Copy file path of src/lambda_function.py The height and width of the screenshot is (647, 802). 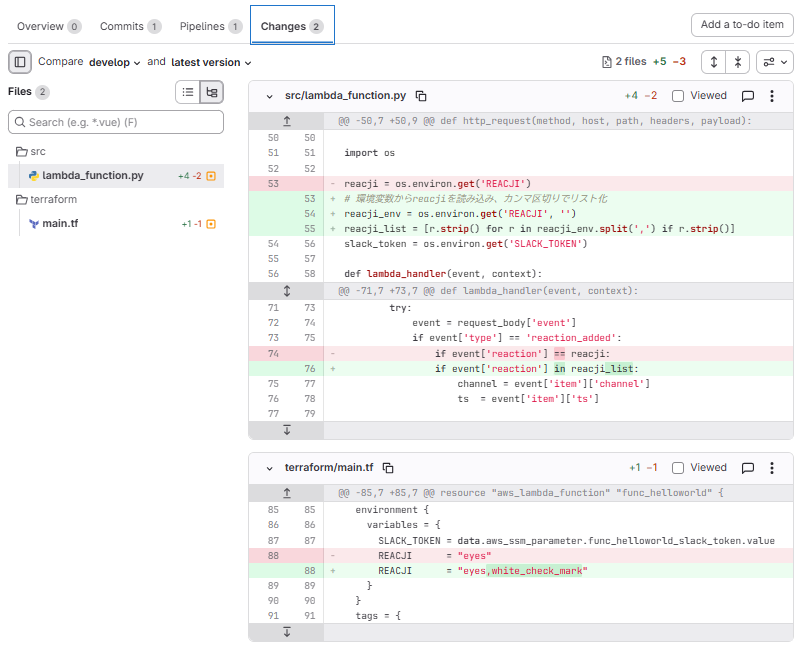tap(421, 96)
